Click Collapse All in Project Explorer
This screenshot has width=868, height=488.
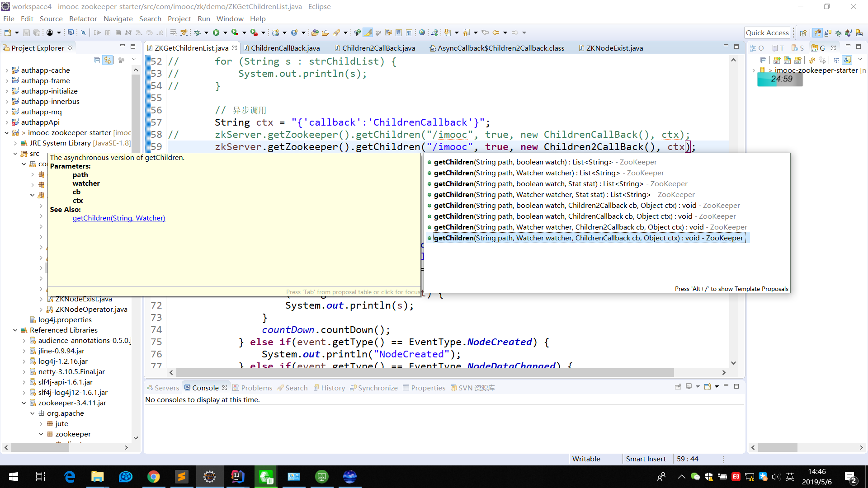pos(97,60)
